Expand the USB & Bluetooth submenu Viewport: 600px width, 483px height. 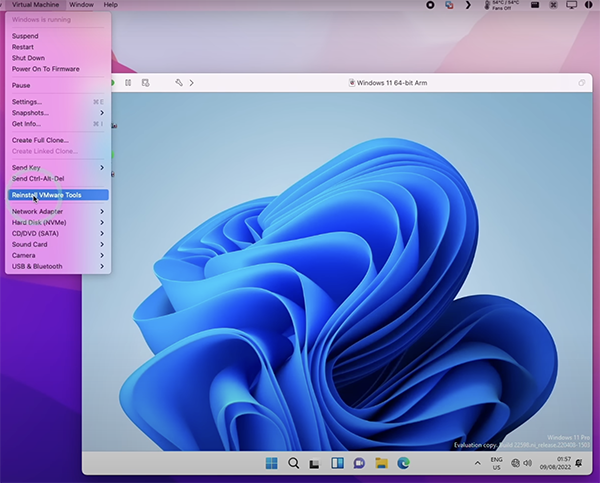point(58,266)
